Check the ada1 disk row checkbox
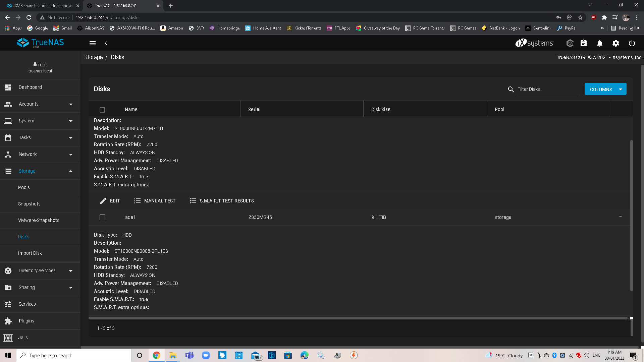The height and width of the screenshot is (362, 644). 102,217
